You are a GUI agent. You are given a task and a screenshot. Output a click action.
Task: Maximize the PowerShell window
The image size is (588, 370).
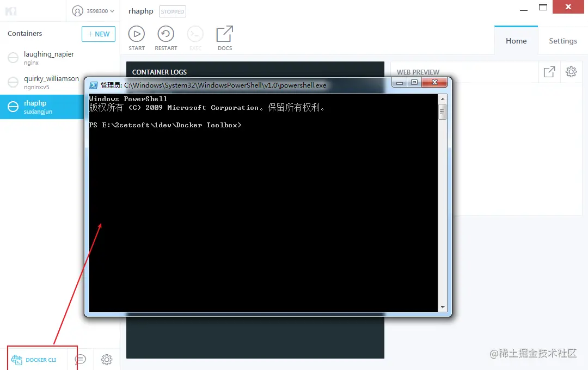(414, 83)
